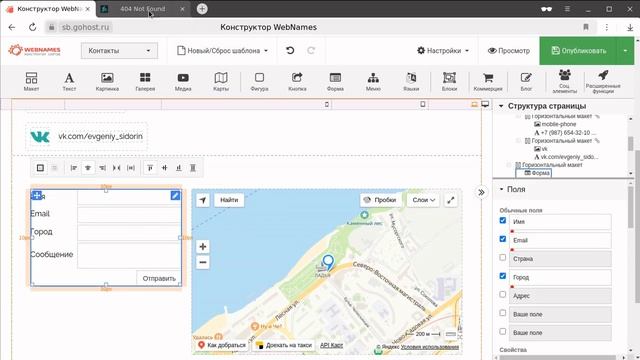Click Опубликовать publish button
Viewport: 640px width, 360px height.
578,51
